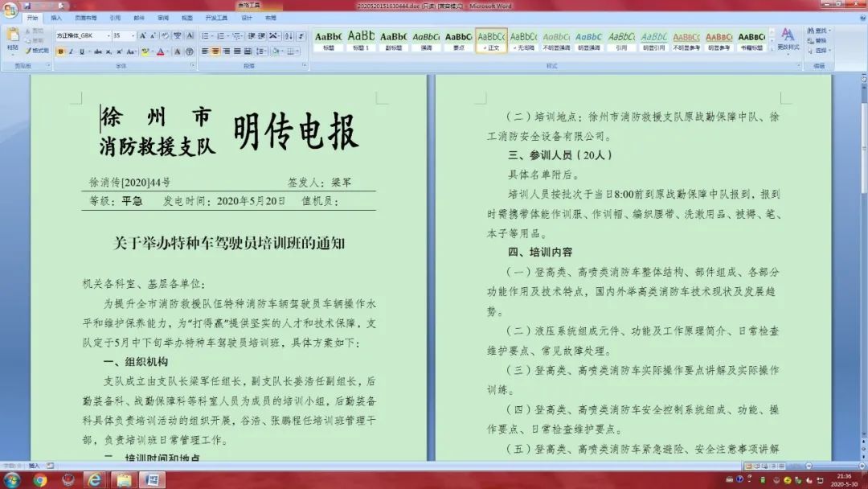Click the 更改样式 (Change Styles) button
The height and width of the screenshot is (489, 868).
coord(788,40)
